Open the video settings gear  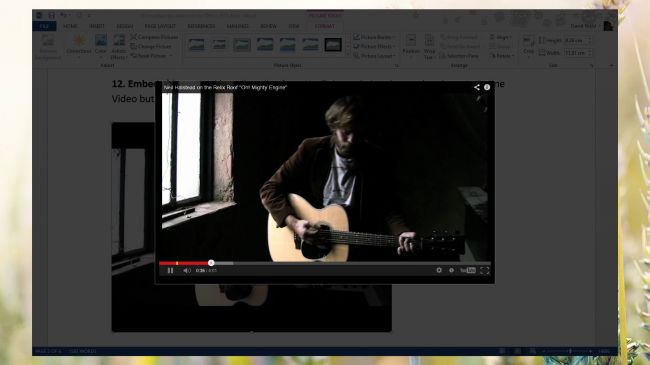439,270
